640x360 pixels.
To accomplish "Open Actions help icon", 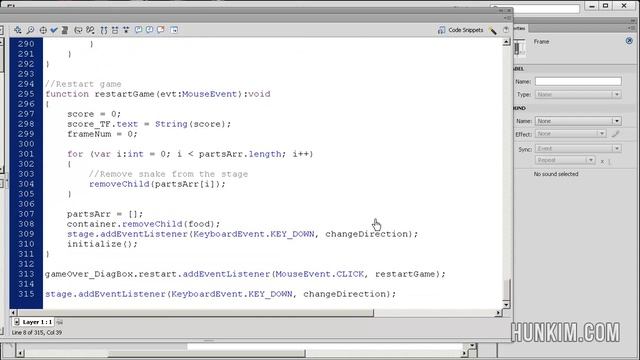I will [506, 30].
